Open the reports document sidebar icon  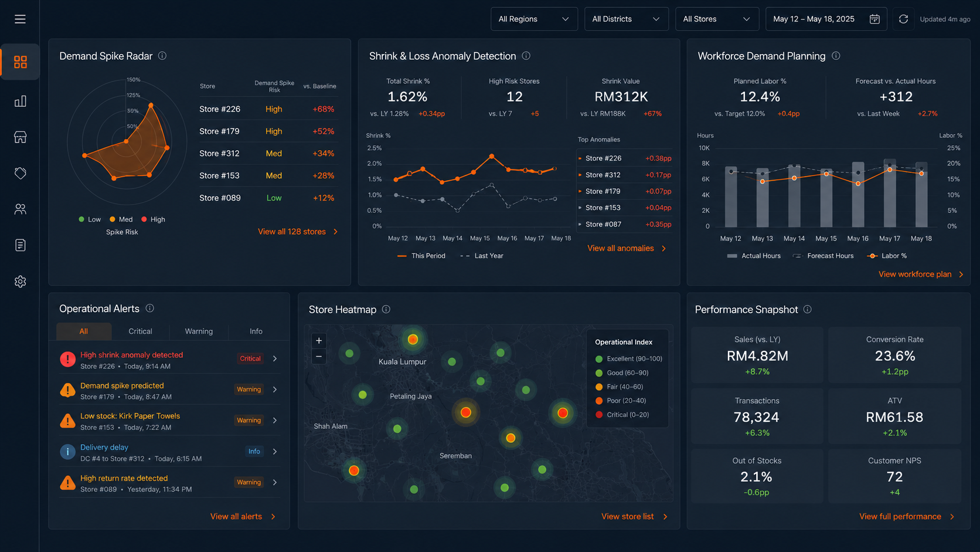(21, 245)
